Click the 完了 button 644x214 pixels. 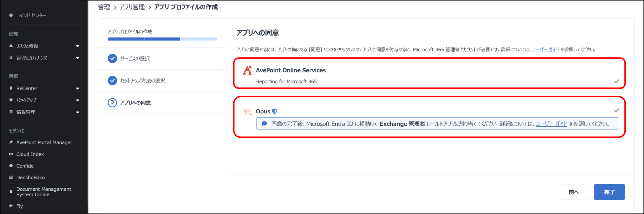(x=609, y=192)
